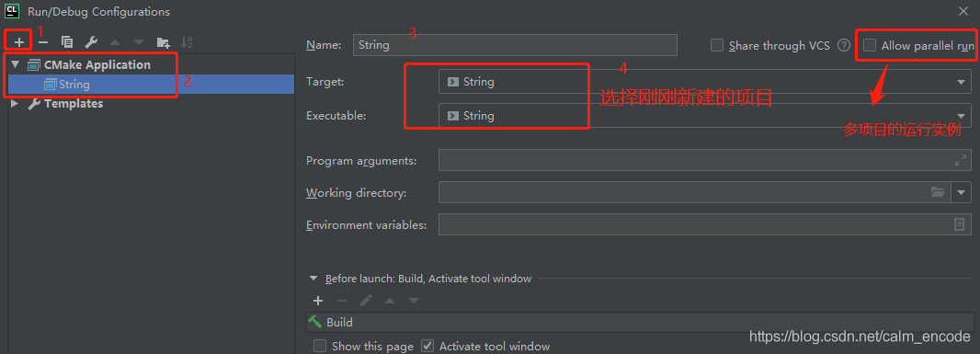The width and height of the screenshot is (980, 354).
Task: Select the Templates tree item
Action: (x=74, y=104)
